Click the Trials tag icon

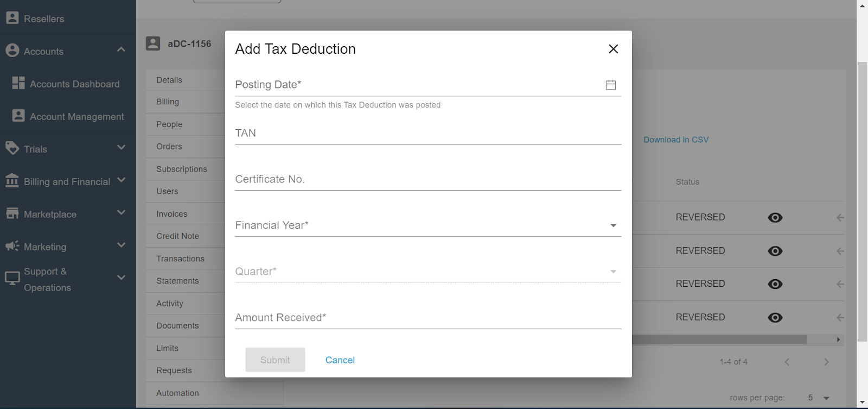coord(12,148)
